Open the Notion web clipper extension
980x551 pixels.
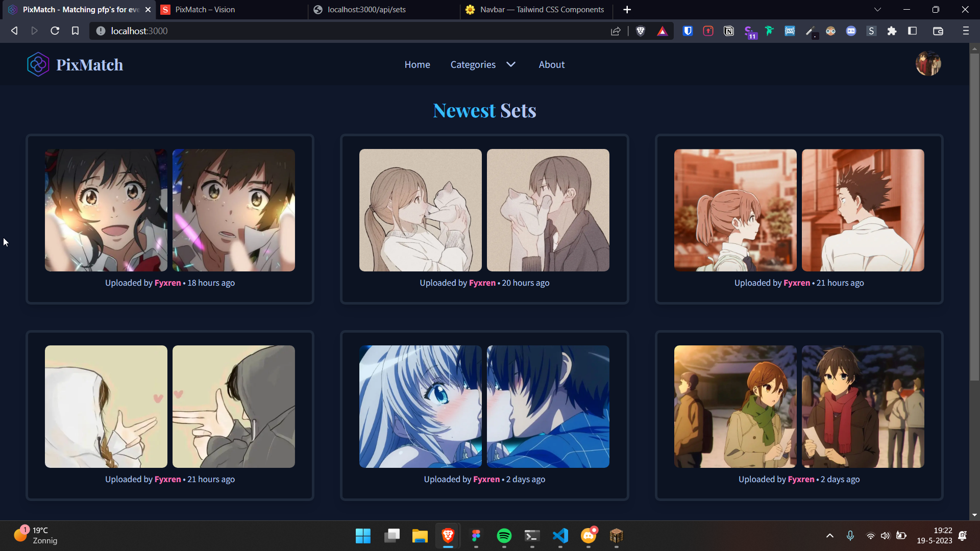pos(729,31)
